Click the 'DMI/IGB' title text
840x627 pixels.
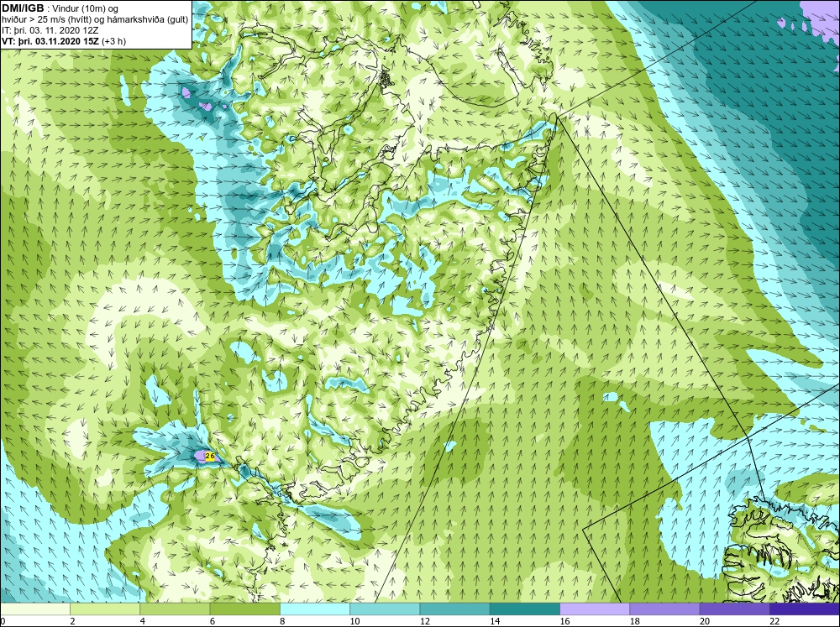tap(23, 8)
